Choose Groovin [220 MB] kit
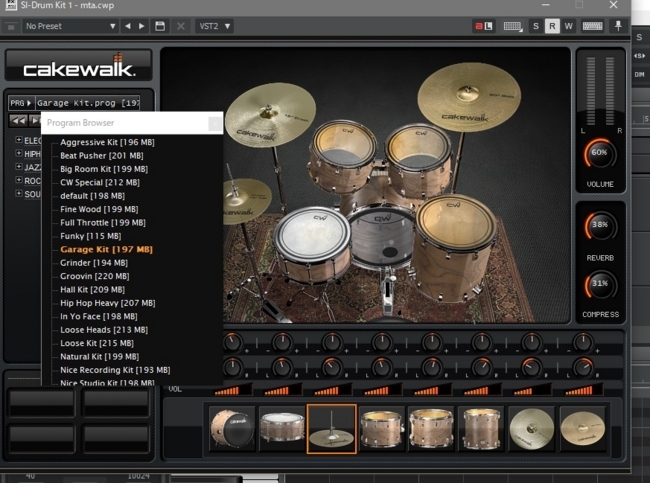Screen dimensions: 650x483 [95, 276]
